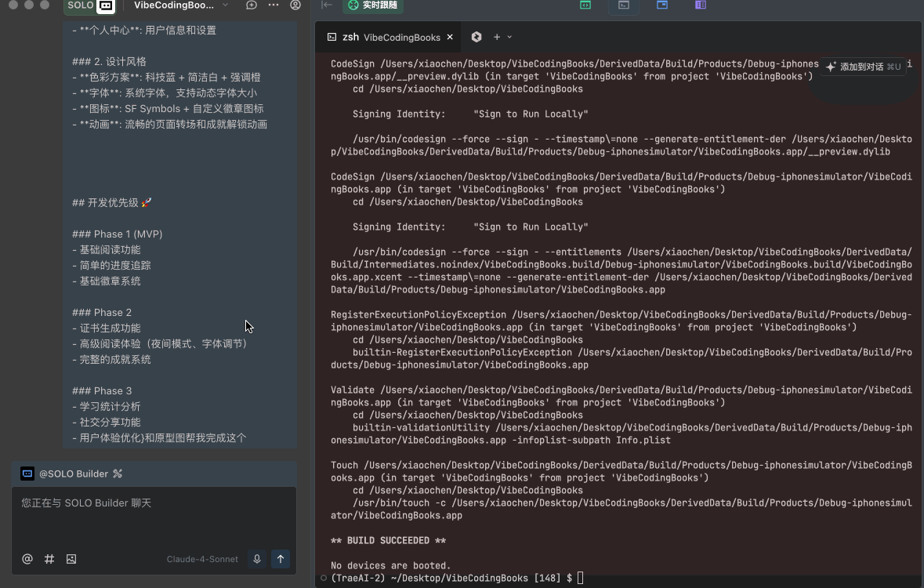Click the 'No devices are booted.' line

[391, 565]
